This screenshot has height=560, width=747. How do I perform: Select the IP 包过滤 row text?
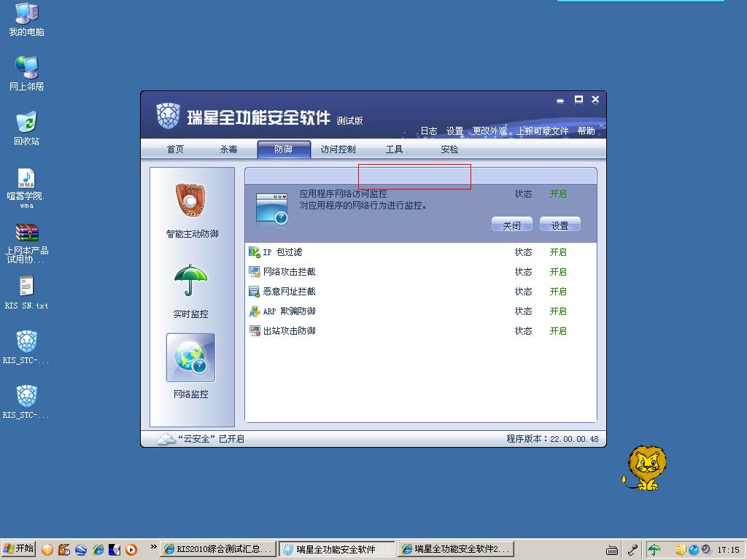point(282,252)
